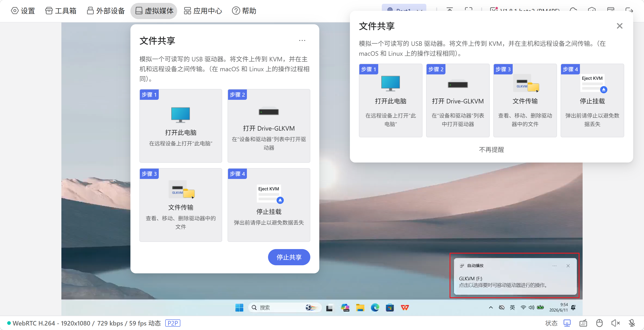This screenshot has width=644, height=330.
Task: Open Task View on the remote taskbar
Action: click(x=329, y=308)
